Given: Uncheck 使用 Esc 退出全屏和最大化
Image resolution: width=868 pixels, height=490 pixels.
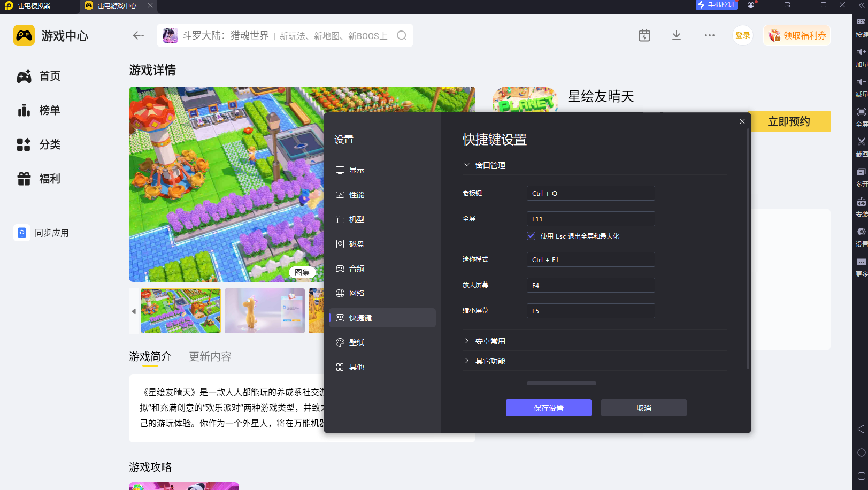Looking at the screenshot, I should tap(531, 236).
